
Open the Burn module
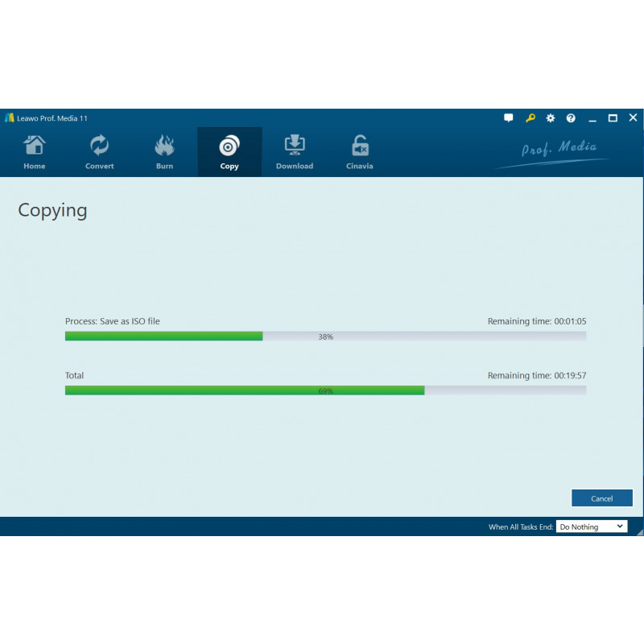[164, 152]
